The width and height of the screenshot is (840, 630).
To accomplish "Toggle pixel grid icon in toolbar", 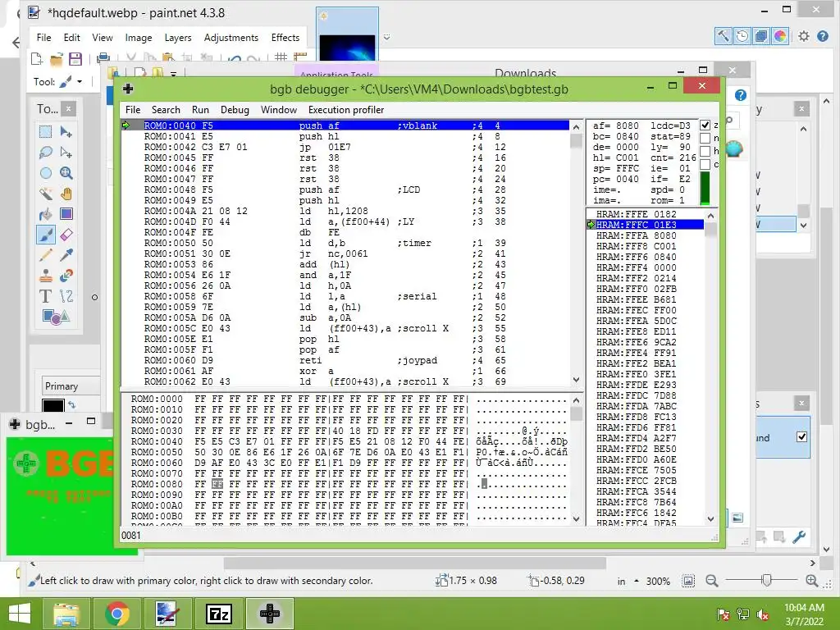I will (281, 57).
